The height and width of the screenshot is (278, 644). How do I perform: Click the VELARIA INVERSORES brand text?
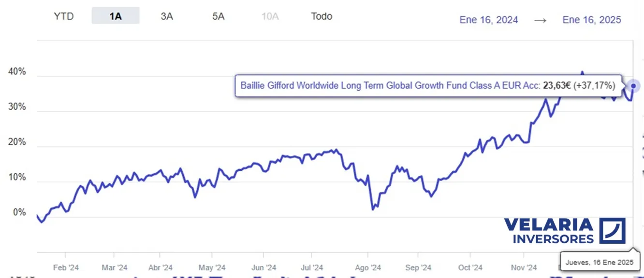549,231
